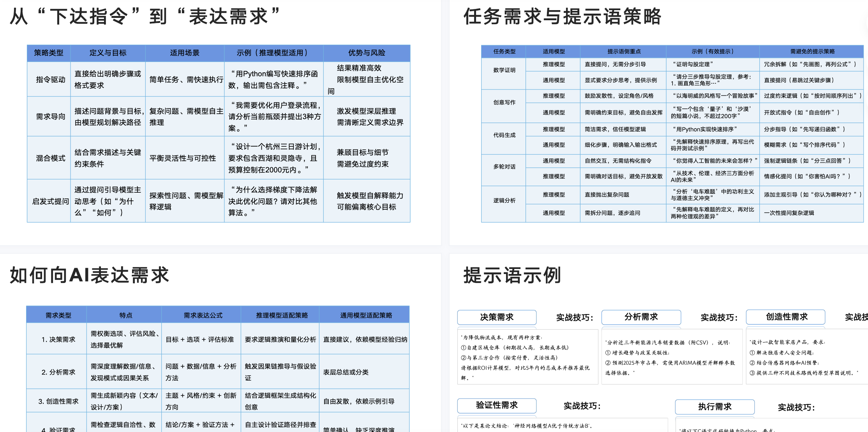Image resolution: width=868 pixels, height=432 pixels.
Task: Click the ROI logistics cost example text box
Action: point(528,357)
